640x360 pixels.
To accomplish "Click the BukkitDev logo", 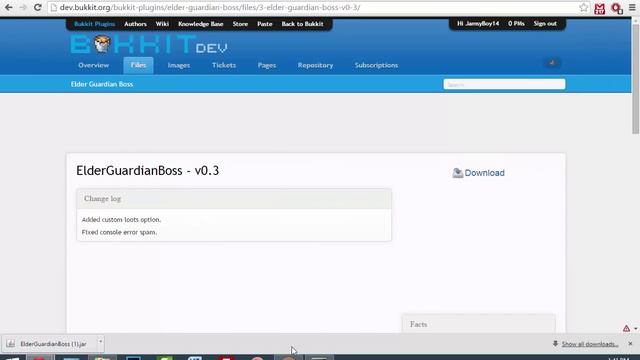I will tap(149, 45).
